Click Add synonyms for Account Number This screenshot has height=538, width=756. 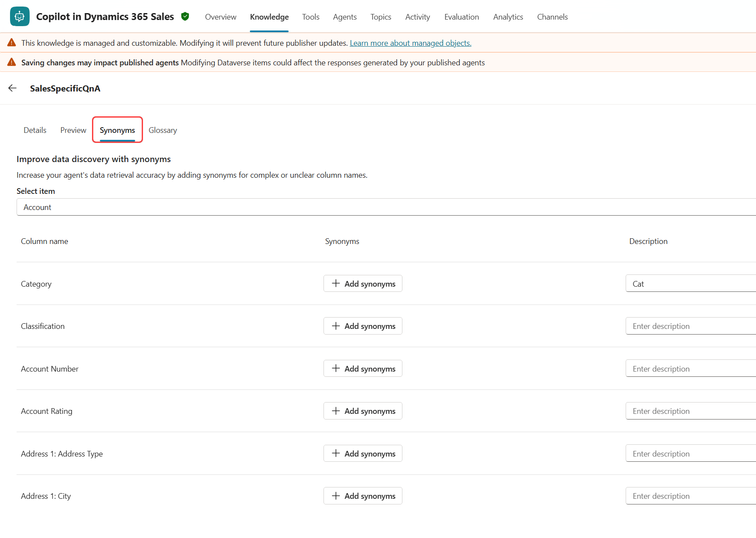(x=363, y=368)
